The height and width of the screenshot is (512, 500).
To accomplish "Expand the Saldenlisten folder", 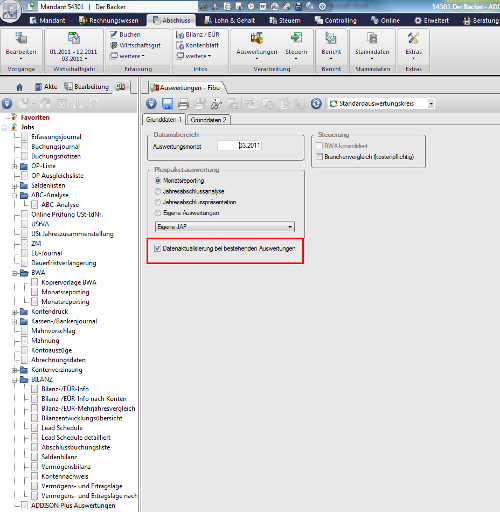I will [14, 186].
